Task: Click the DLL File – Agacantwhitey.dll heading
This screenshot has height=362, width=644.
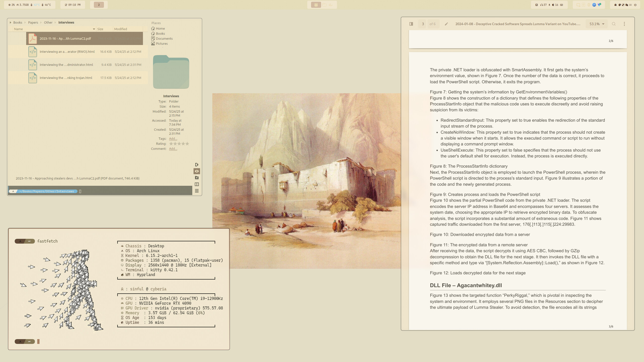Action: [x=466, y=285]
